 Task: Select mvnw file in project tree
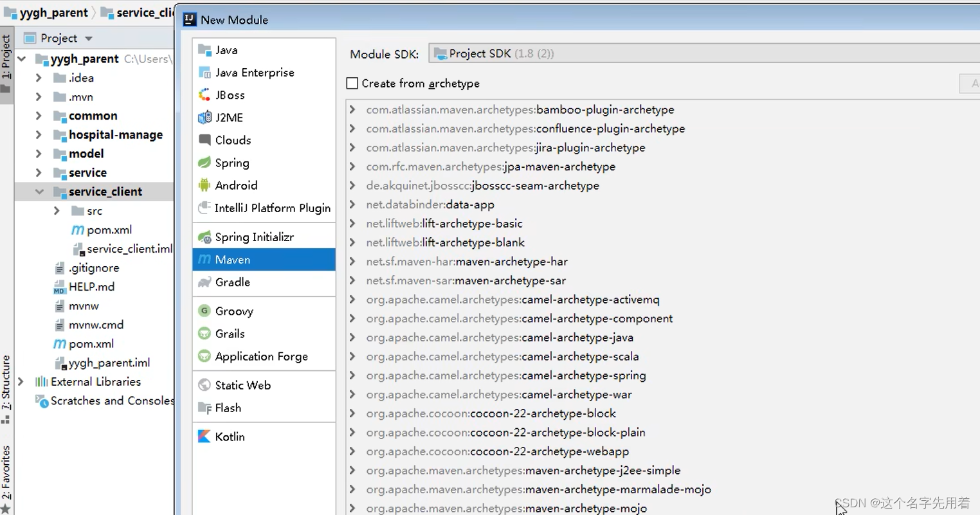[84, 306]
